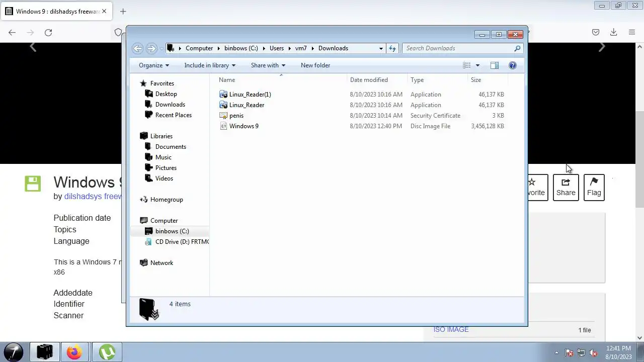Open Firefox downloads panel
Screen dimensions: 644x362
[613, 32]
